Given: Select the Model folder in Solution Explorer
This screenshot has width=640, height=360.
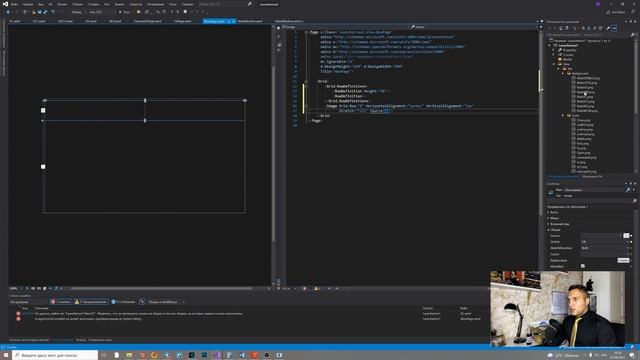Looking at the screenshot, I should [567, 59].
